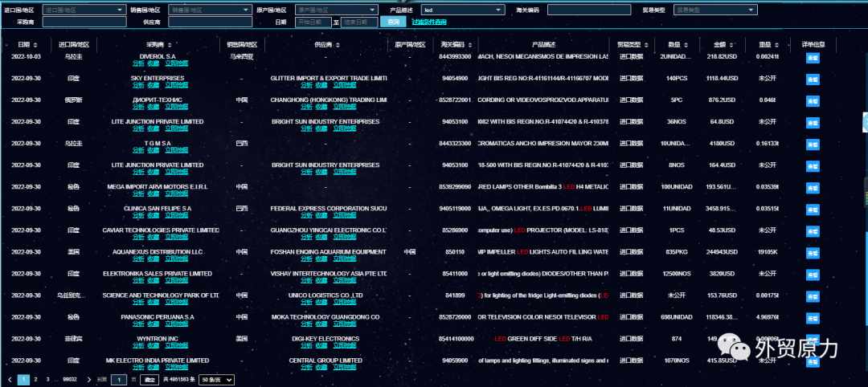This screenshot has width=868, height=387.
Task: Open detail button for AQUANEXUS DISTRIBUTION row
Action: 813,254
